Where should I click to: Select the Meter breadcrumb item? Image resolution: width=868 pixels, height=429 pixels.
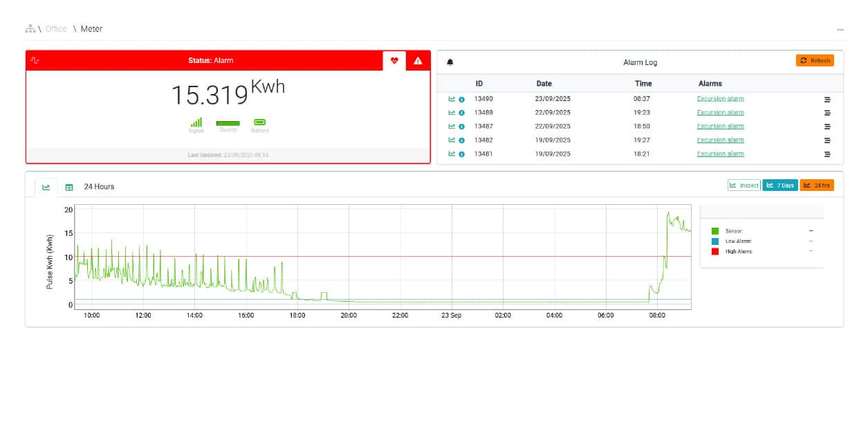[93, 28]
